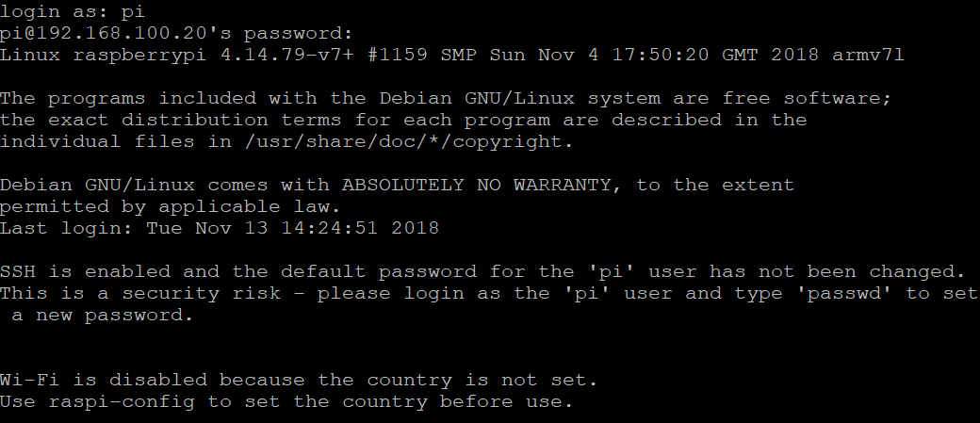
Task: Click the 'login as: pi' line
Action: point(73,12)
